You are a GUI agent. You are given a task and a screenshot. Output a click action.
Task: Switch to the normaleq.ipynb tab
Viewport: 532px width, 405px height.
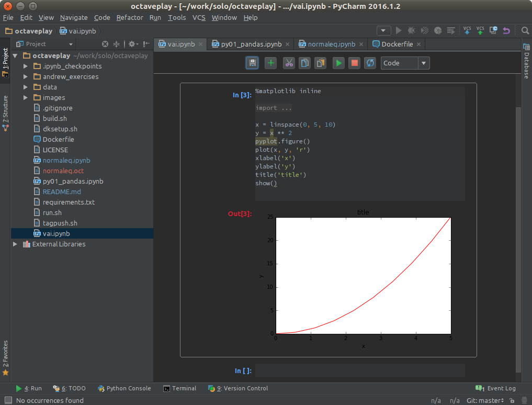(x=332, y=44)
